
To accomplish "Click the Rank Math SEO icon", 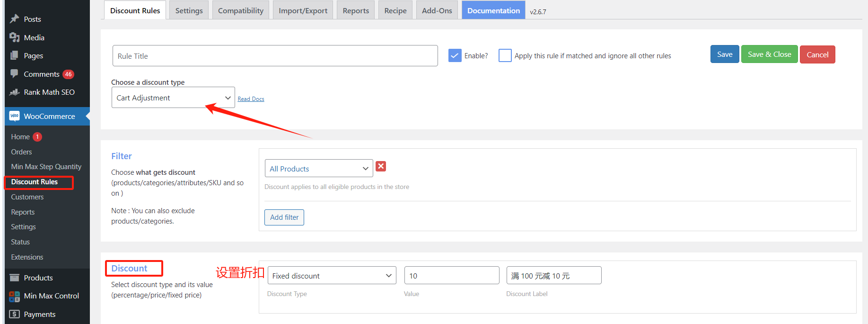I will click(14, 92).
